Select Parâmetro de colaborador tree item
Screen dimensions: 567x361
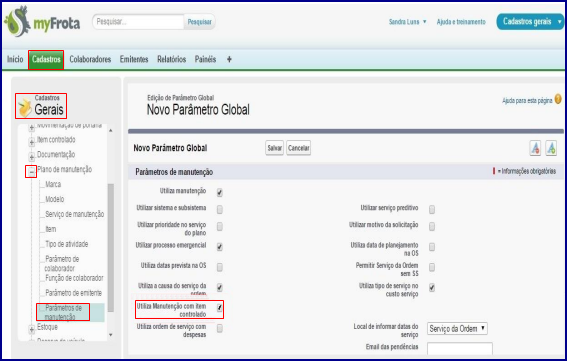coord(62,263)
